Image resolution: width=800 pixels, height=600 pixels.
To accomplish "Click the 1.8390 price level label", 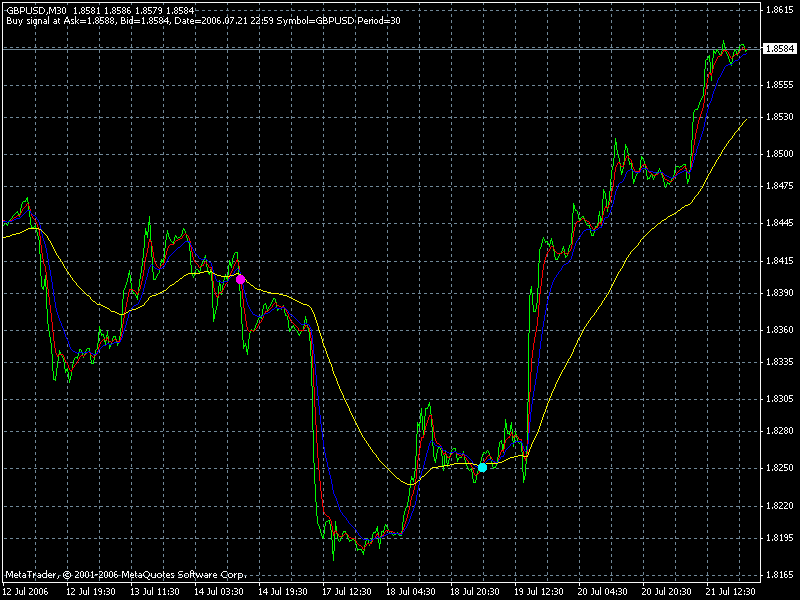I will click(x=780, y=293).
